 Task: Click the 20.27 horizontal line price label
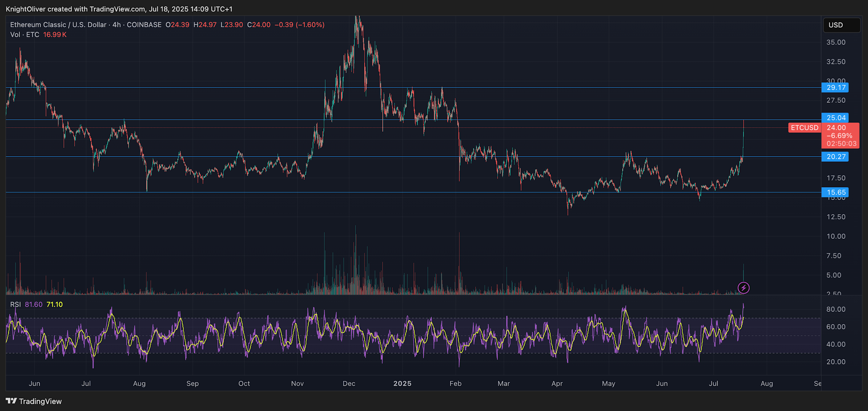(x=835, y=157)
